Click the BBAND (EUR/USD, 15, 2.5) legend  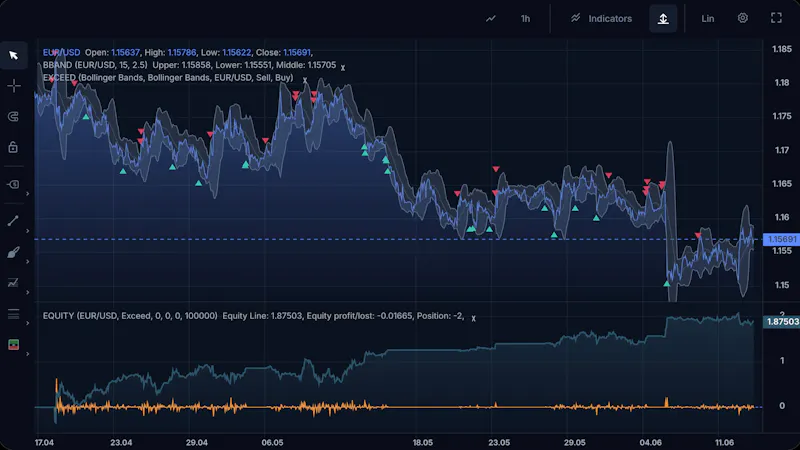click(95, 65)
